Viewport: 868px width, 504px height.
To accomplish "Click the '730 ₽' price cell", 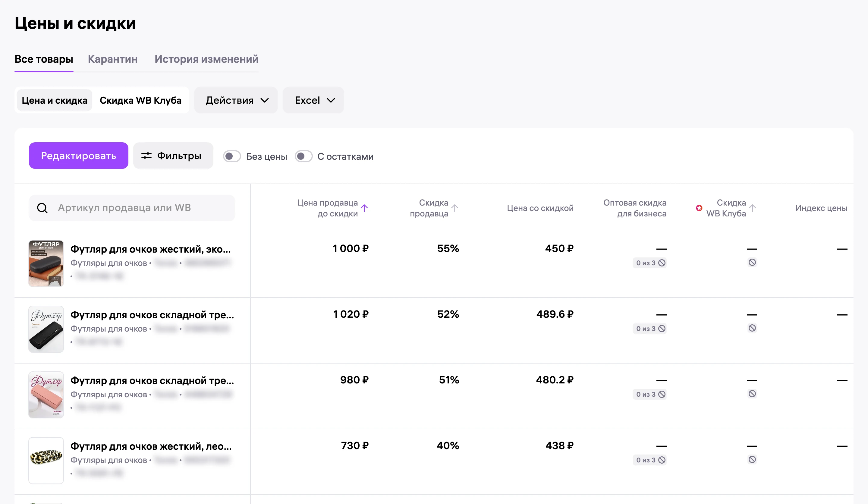I will (355, 446).
